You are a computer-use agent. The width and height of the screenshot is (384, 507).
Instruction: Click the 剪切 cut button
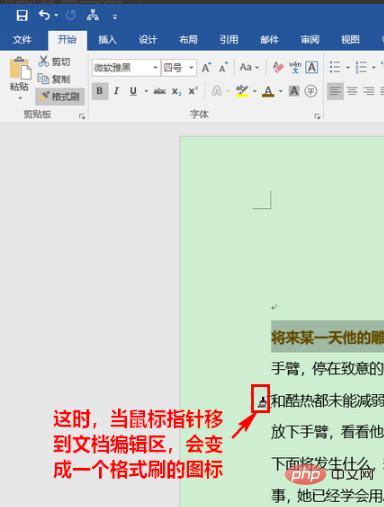tap(54, 62)
